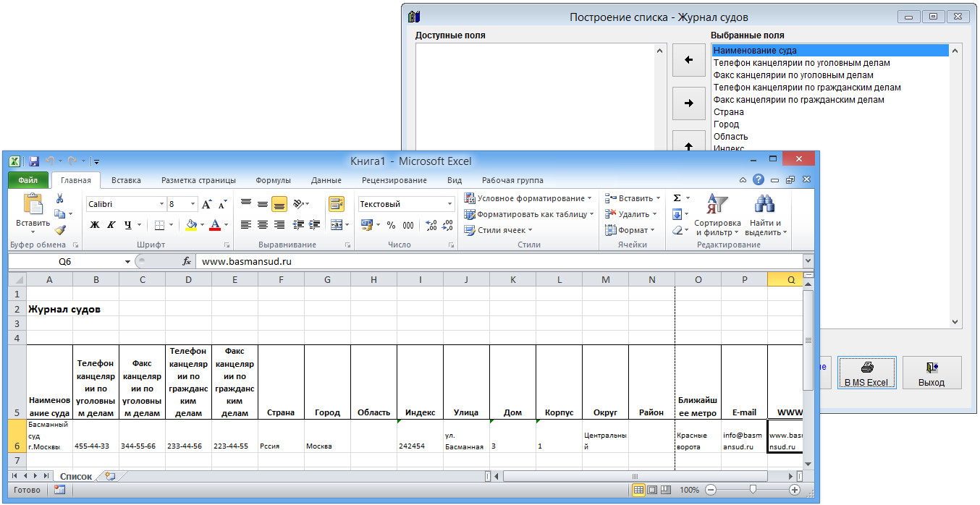Image resolution: width=980 pixels, height=505 pixels.
Task: Open the Файл menu tab
Action: pos(28,180)
